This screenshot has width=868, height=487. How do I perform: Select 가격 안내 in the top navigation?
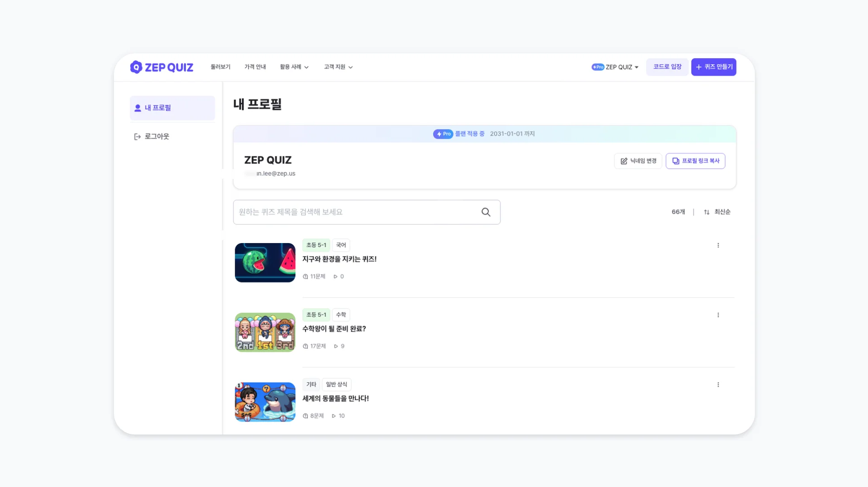click(255, 67)
